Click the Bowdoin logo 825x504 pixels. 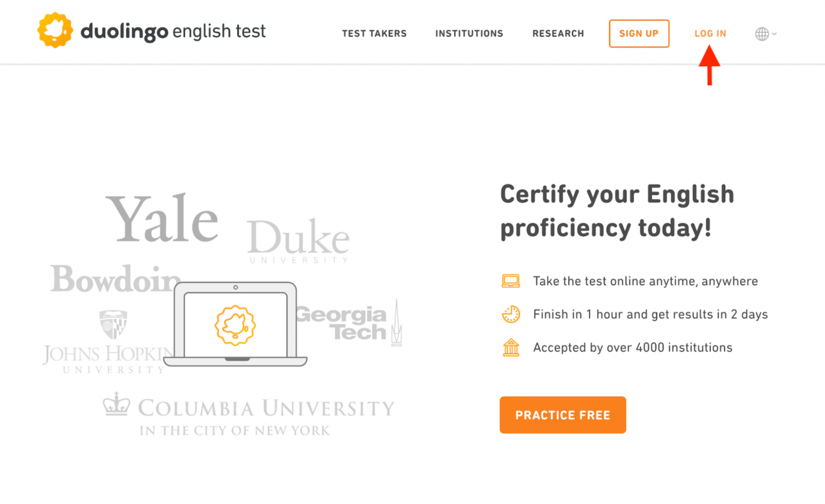[113, 279]
